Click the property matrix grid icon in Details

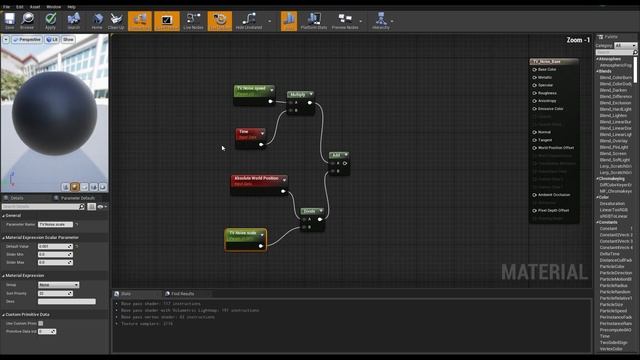pyautogui.click(x=91, y=207)
